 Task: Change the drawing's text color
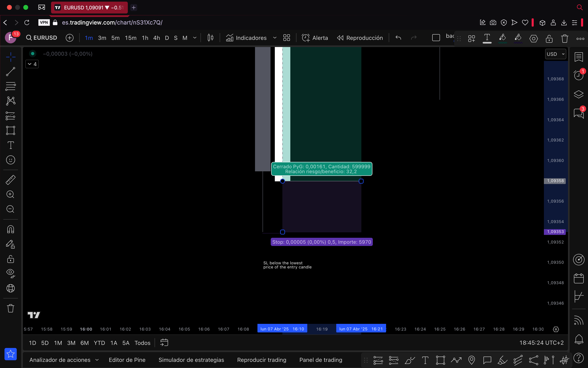pyautogui.click(x=487, y=38)
